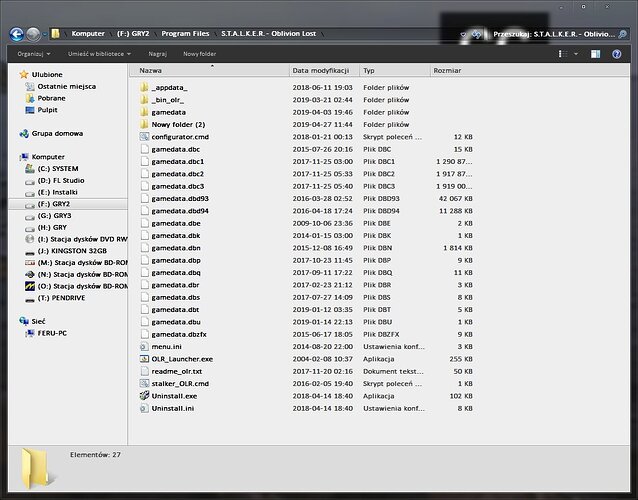Select the Uninstall.exe icon

pyautogui.click(x=144, y=395)
